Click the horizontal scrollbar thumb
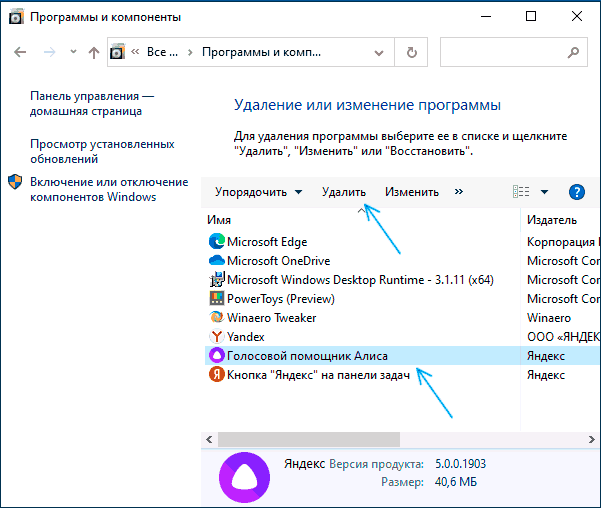Viewport: 601px width, 508px height. point(309,439)
